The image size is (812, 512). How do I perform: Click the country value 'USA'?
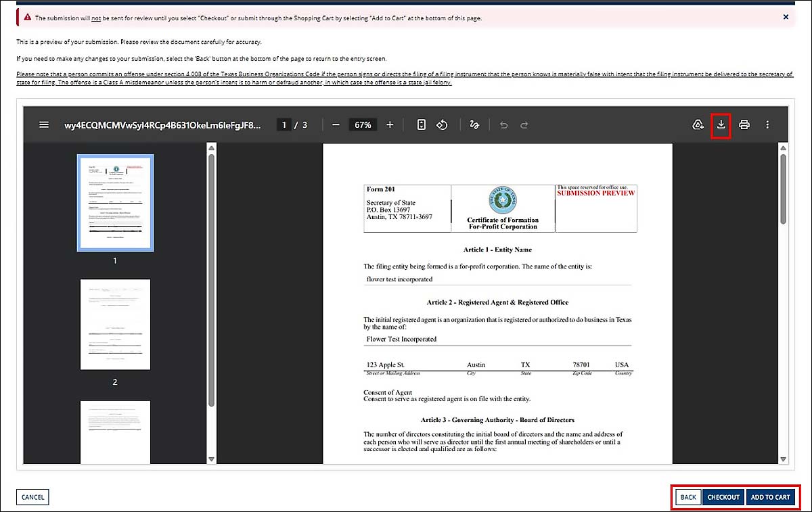(x=622, y=365)
